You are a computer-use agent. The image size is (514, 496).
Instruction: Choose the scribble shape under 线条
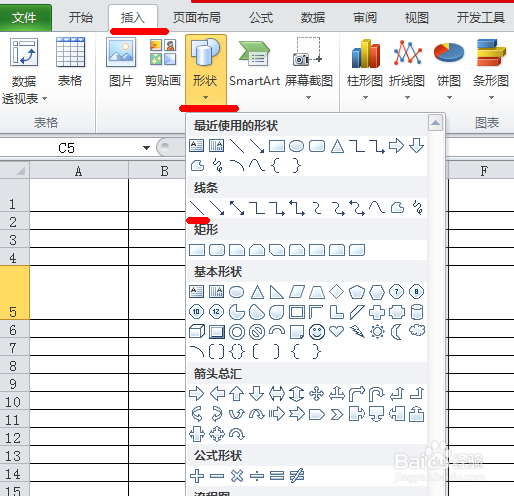tap(417, 208)
